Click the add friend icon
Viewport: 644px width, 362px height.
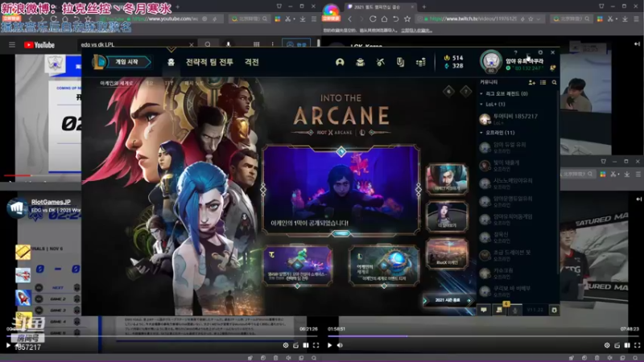point(532,83)
